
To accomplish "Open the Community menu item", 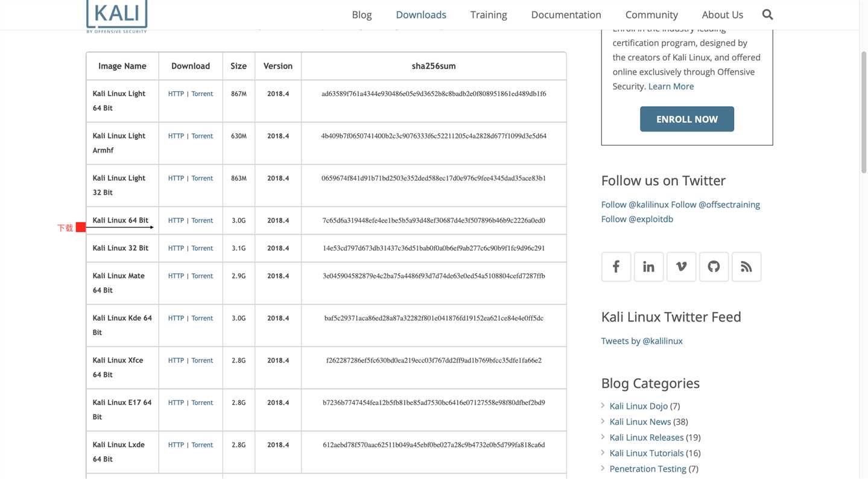I will [651, 14].
